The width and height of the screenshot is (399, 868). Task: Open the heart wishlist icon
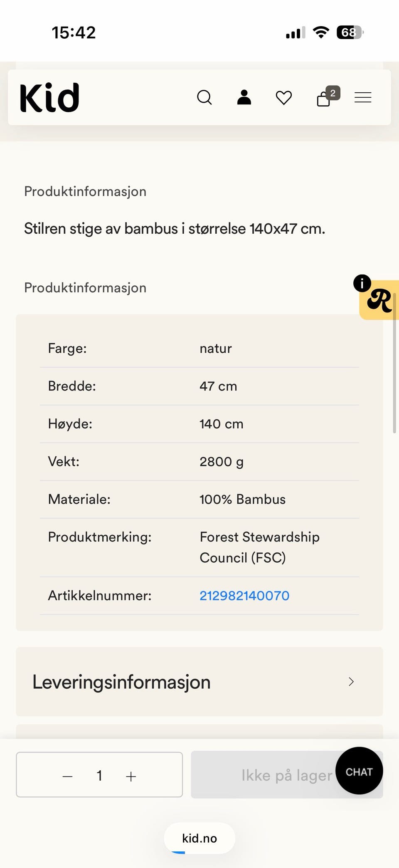pyautogui.click(x=284, y=98)
